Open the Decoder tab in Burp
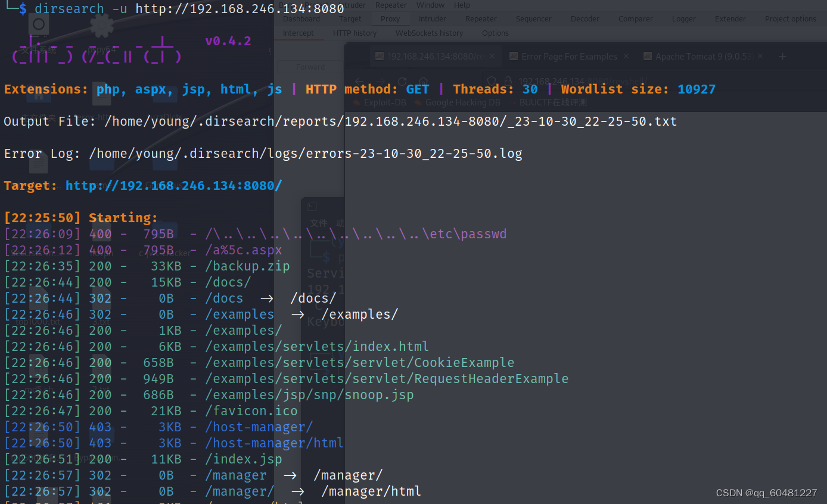This screenshot has width=827, height=504. coord(585,19)
